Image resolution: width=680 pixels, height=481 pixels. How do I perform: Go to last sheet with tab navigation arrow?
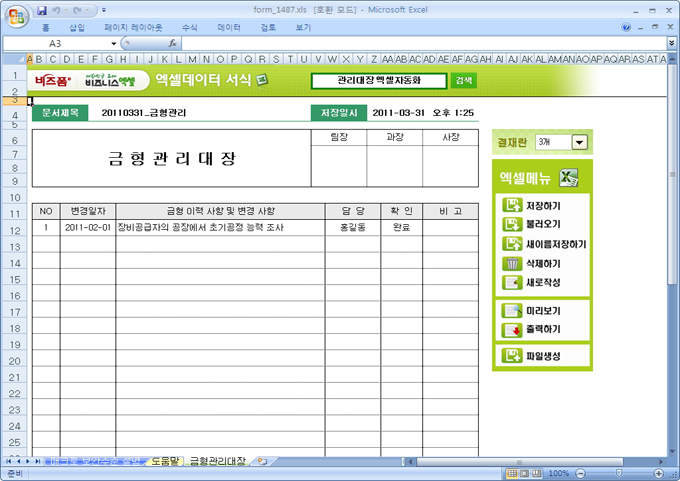click(x=38, y=461)
